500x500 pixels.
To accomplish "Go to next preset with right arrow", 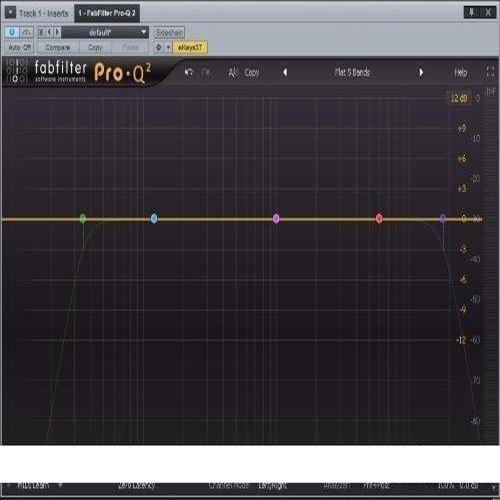I will coord(421,72).
